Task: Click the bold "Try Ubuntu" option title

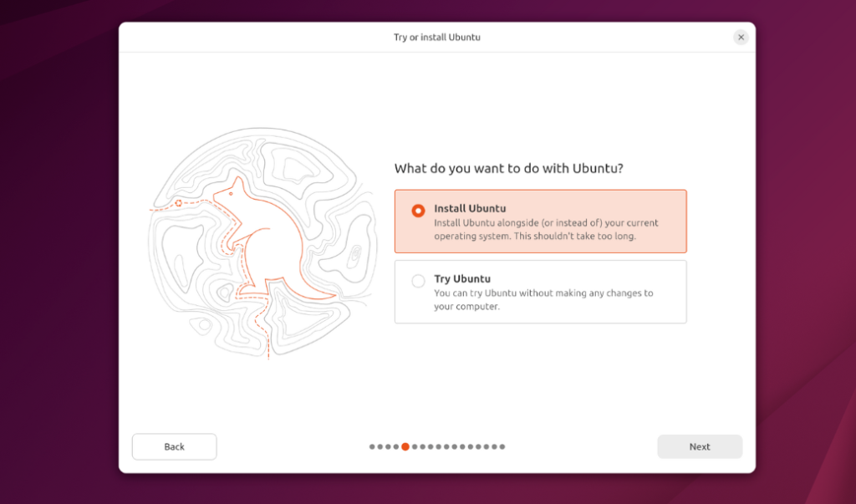Action: 462,278
